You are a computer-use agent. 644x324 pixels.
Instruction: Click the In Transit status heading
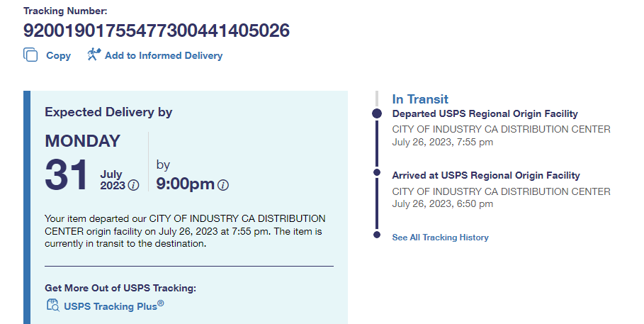tap(420, 99)
